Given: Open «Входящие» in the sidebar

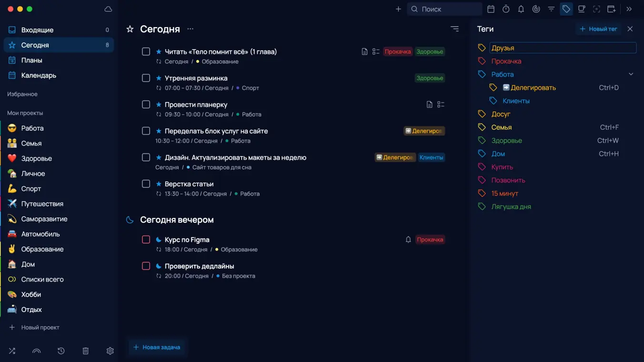Looking at the screenshot, I should pos(37,30).
